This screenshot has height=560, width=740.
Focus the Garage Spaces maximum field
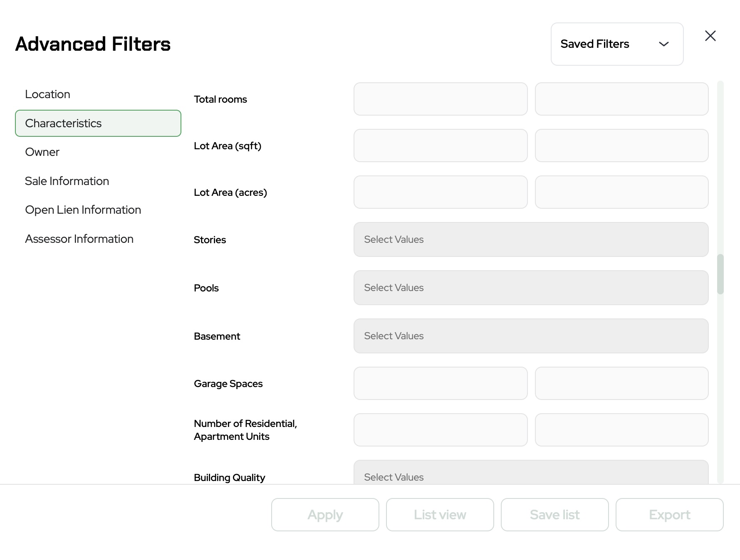pos(621,383)
